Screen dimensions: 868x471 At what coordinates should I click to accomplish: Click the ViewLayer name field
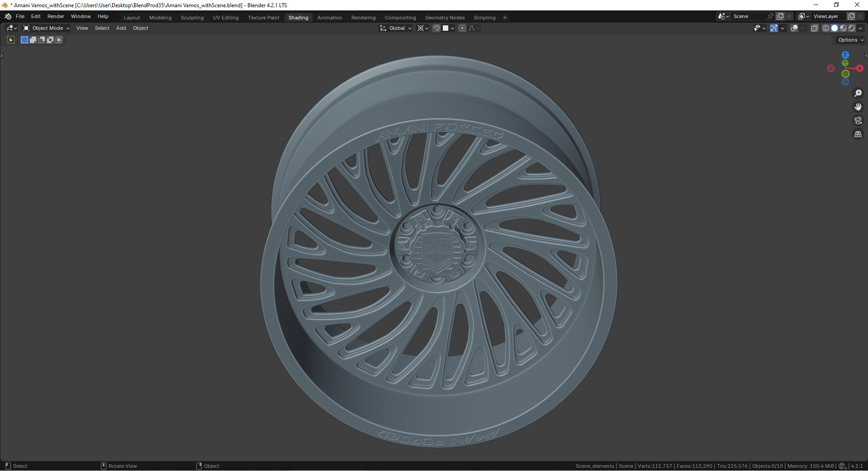click(829, 16)
